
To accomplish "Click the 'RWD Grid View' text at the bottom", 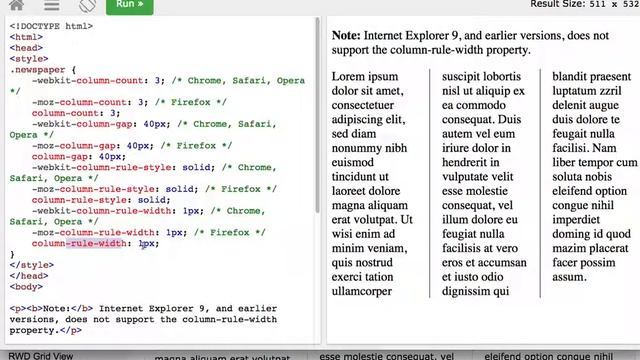I will click(x=40, y=356).
